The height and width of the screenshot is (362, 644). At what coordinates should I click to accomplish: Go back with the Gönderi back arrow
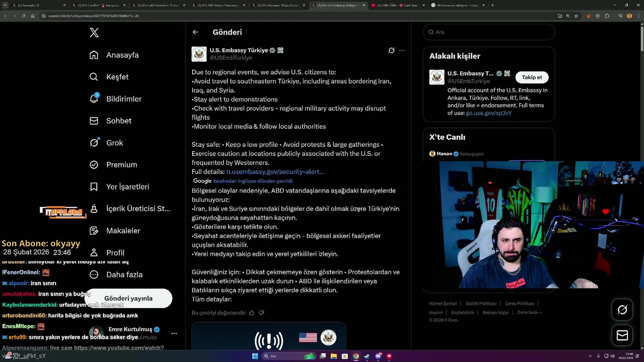196,32
